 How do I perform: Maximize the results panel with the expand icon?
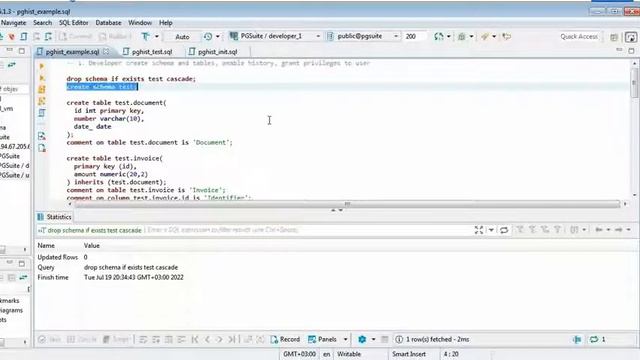[479, 230]
